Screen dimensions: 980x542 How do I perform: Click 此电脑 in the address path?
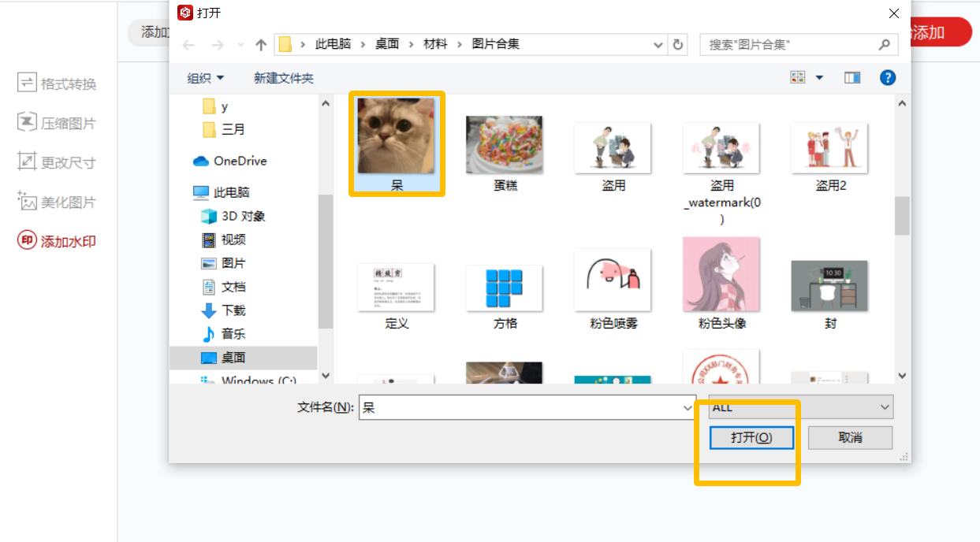[x=333, y=44]
